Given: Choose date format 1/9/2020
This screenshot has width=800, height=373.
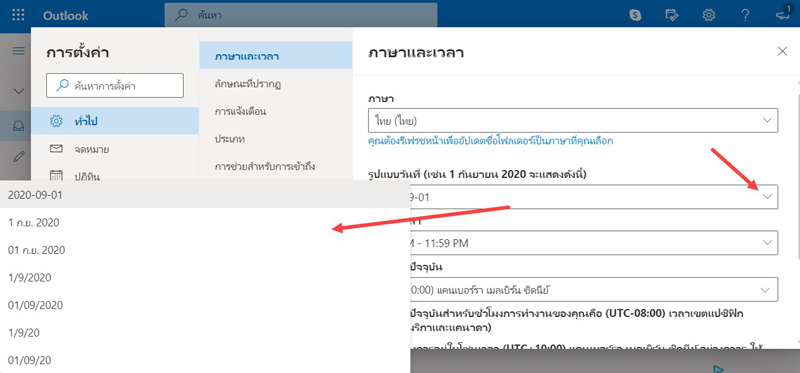Looking at the screenshot, I should pos(205,277).
